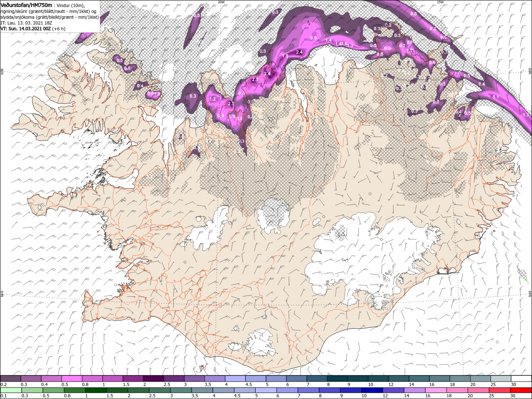
Task: Click the 'rigning/skúrir' legend description line
Action: [49, 11]
